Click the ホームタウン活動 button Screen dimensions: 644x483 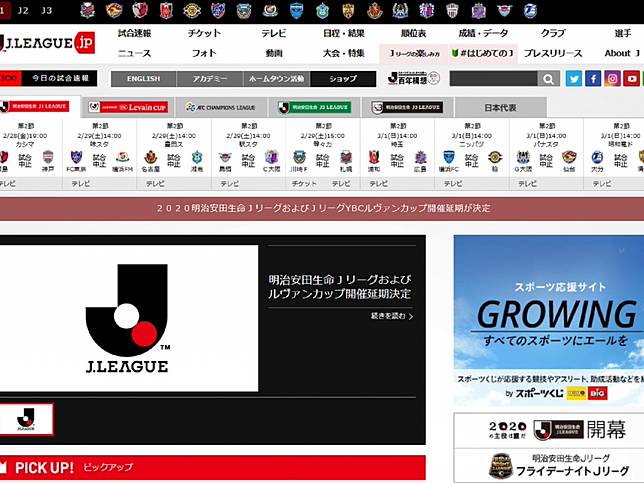click(x=276, y=79)
